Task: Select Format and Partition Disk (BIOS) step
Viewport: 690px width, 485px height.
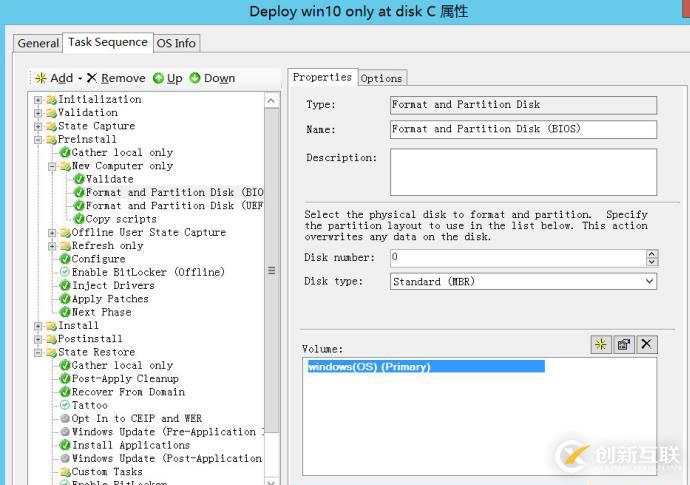Action: click(174, 192)
